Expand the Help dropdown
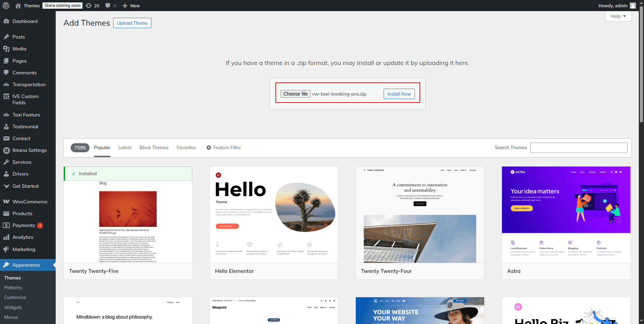 (x=618, y=16)
